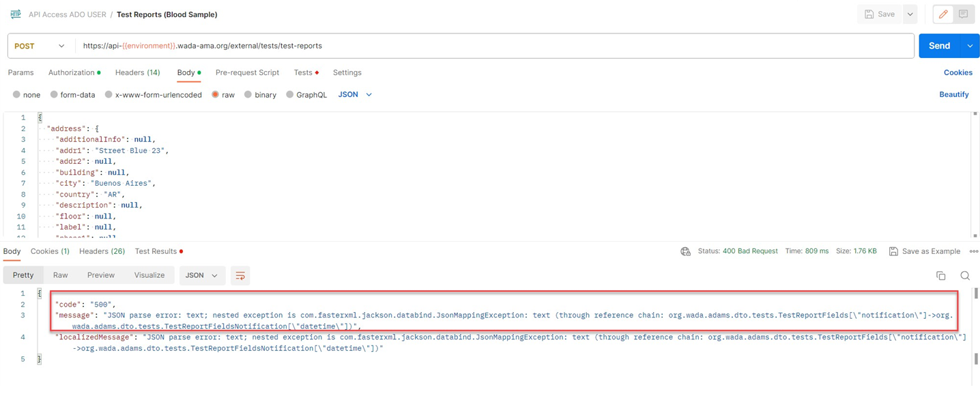This screenshot has height=396, width=980.
Task: Open the response JSON format dropdown
Action: click(x=201, y=276)
